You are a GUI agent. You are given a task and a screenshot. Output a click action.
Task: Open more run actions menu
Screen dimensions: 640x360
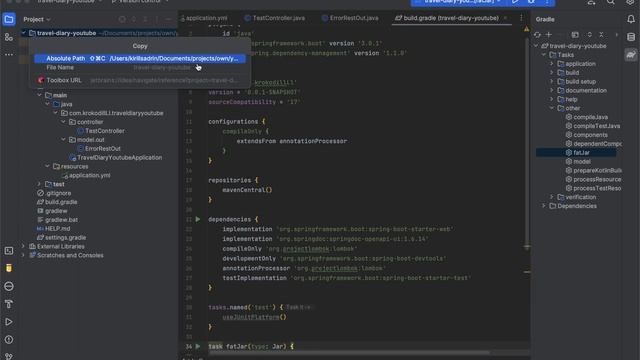click(547, 2)
